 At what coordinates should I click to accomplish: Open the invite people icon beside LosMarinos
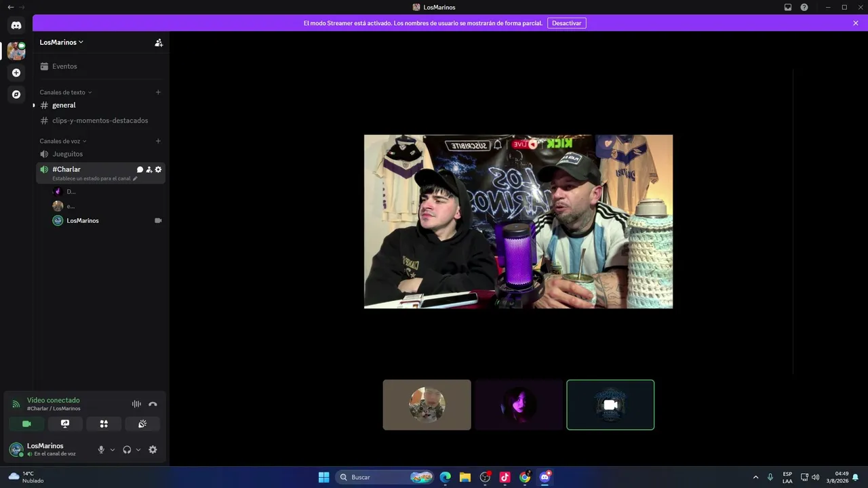click(x=159, y=42)
